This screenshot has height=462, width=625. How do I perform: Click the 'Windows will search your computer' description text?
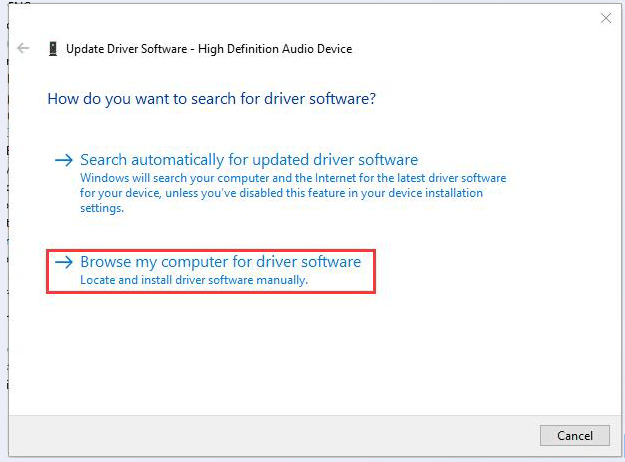coord(293,193)
